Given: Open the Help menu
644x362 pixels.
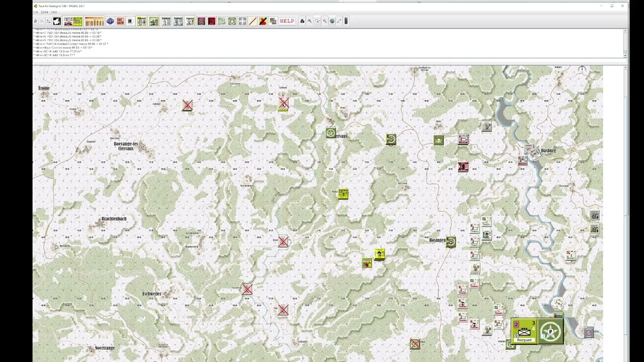Looking at the screenshot, I should click(54, 12).
